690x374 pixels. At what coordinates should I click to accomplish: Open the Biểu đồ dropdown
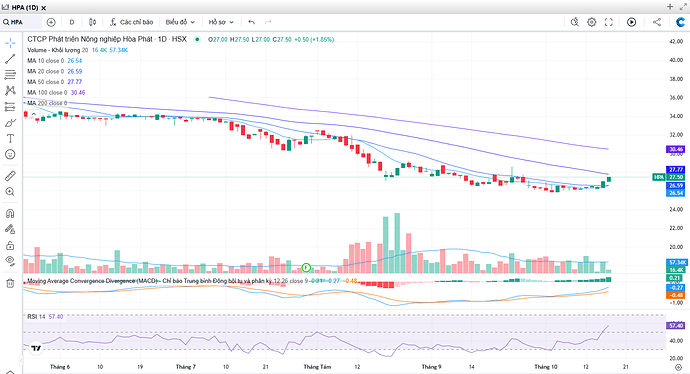click(x=180, y=22)
